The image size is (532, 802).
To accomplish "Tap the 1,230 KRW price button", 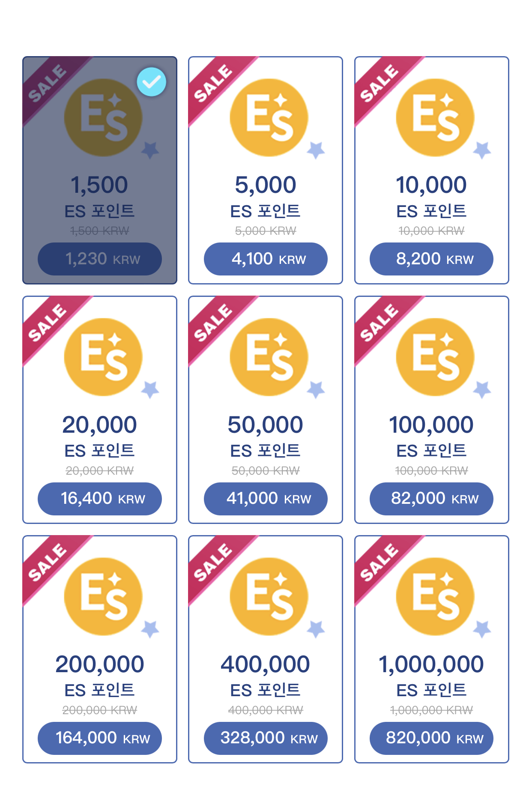I will pos(100,259).
